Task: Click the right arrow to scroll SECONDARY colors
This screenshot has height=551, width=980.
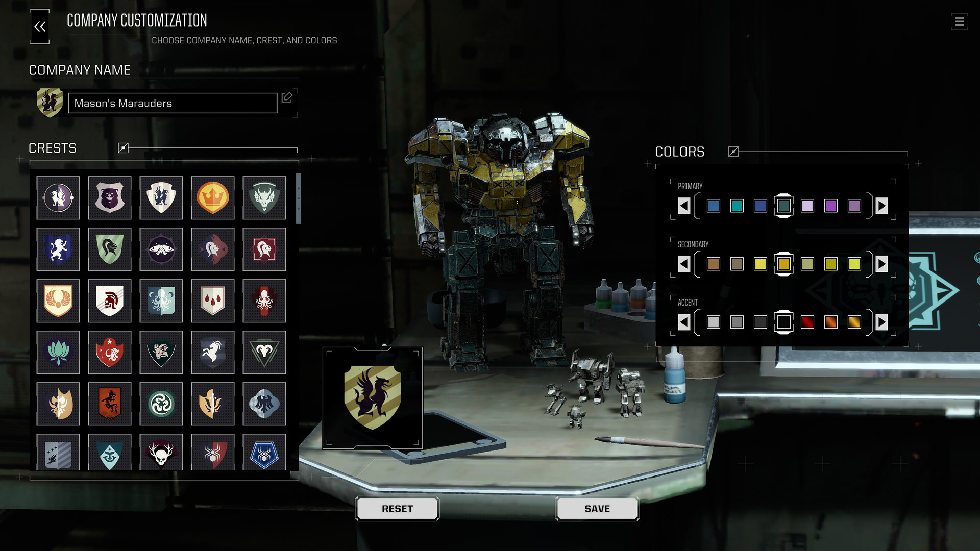Action: click(x=881, y=264)
